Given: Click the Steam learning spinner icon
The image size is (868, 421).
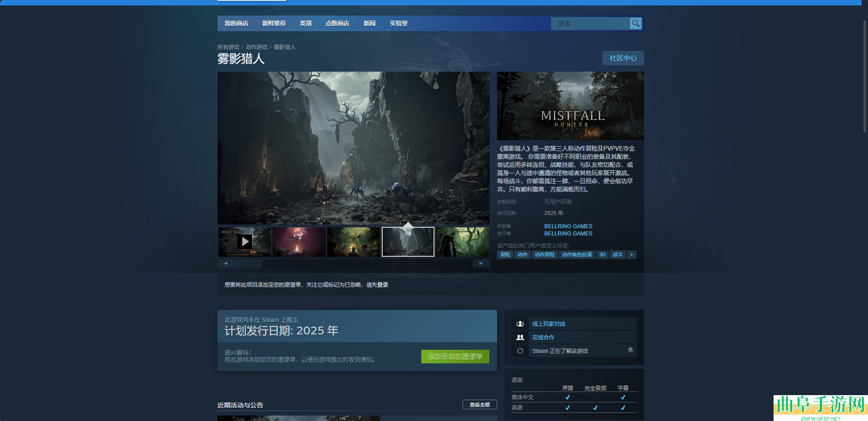Looking at the screenshot, I should [520, 351].
